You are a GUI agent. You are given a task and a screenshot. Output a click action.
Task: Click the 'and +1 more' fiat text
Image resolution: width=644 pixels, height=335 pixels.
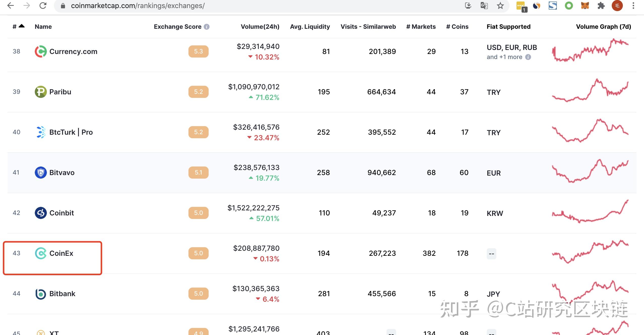[x=504, y=57]
